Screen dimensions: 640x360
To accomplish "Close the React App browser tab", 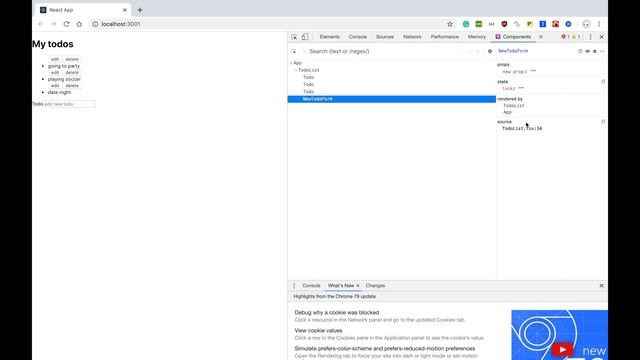I will (124, 10).
